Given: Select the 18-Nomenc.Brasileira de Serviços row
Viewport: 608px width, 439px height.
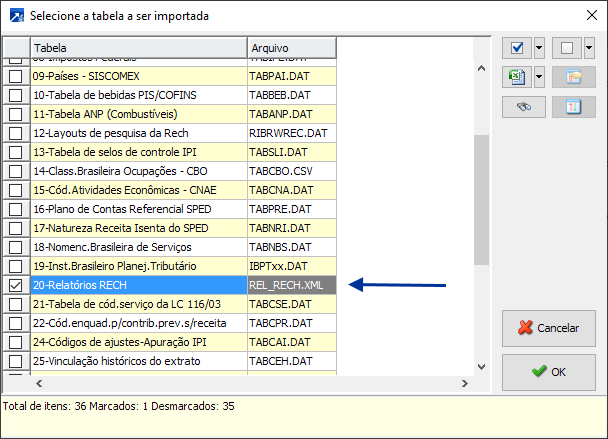Looking at the screenshot, I should 138,247.
